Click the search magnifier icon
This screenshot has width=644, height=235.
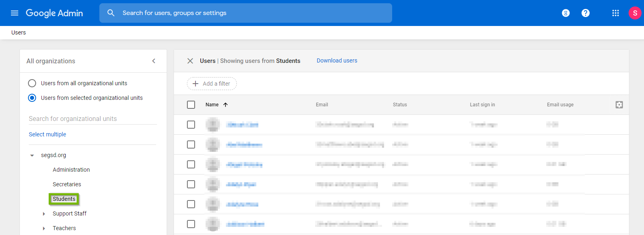111,13
